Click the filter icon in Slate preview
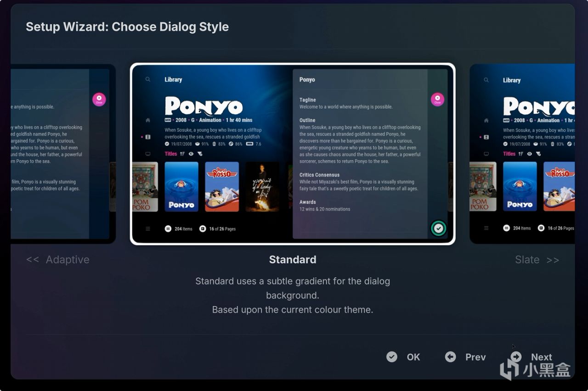 tap(538, 154)
